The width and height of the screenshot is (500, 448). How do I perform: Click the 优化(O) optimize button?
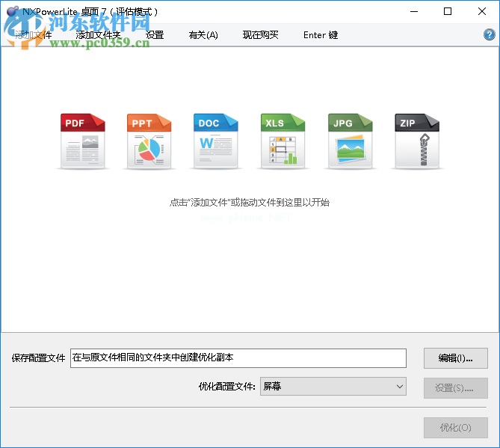pyautogui.click(x=456, y=428)
